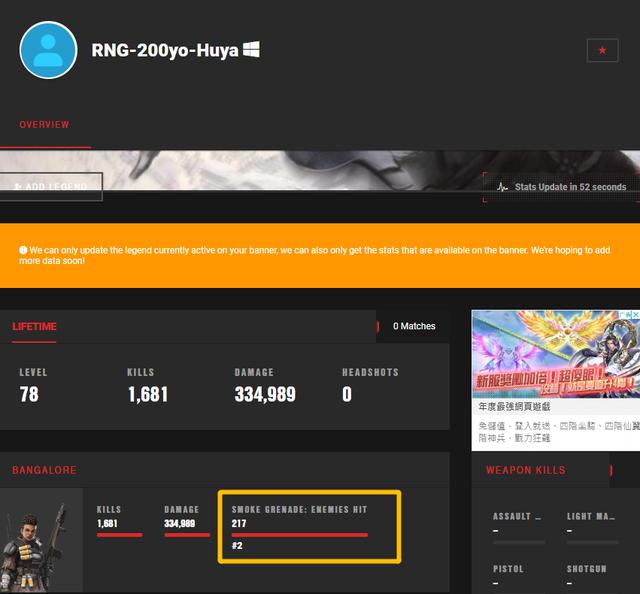
Task: Click the Bangalore legend portrait
Action: [41, 540]
